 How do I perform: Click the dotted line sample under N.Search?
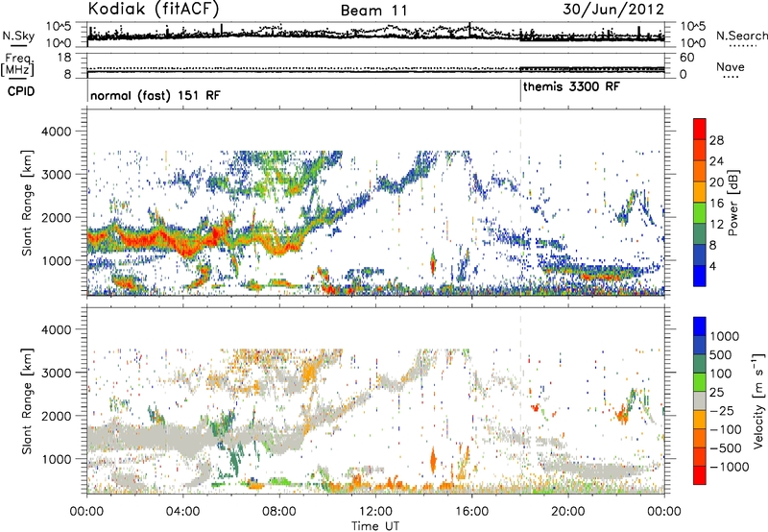(x=742, y=45)
